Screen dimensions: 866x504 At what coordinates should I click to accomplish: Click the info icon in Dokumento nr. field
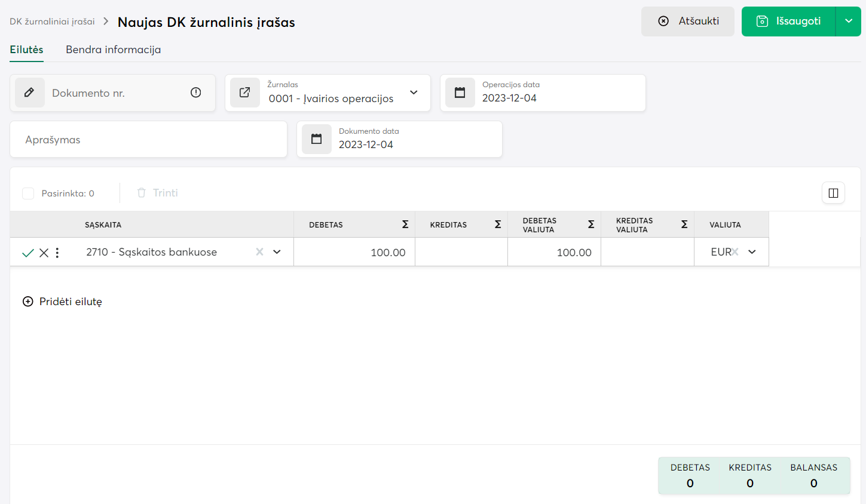click(195, 93)
